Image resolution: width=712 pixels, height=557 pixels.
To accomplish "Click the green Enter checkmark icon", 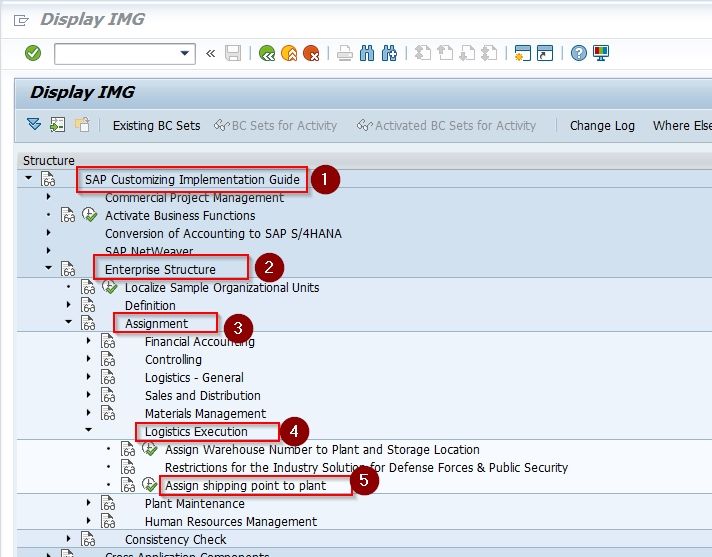I will coord(33,53).
